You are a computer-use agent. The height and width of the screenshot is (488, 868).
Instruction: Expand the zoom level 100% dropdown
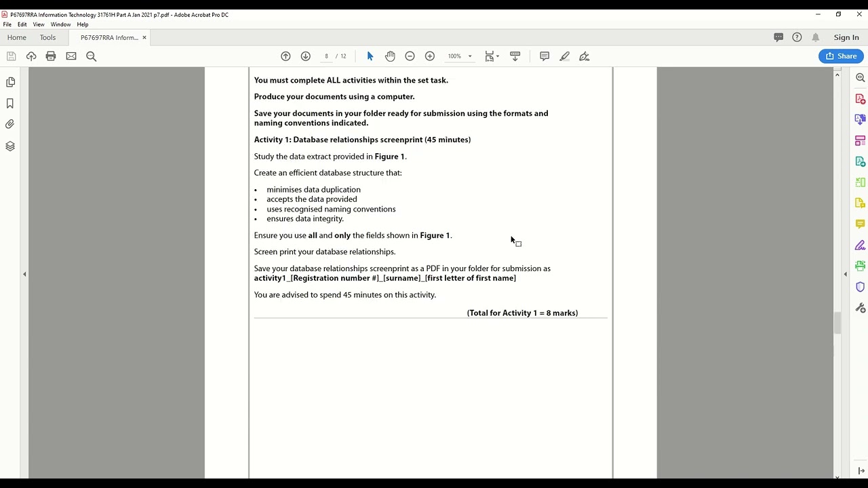(470, 56)
